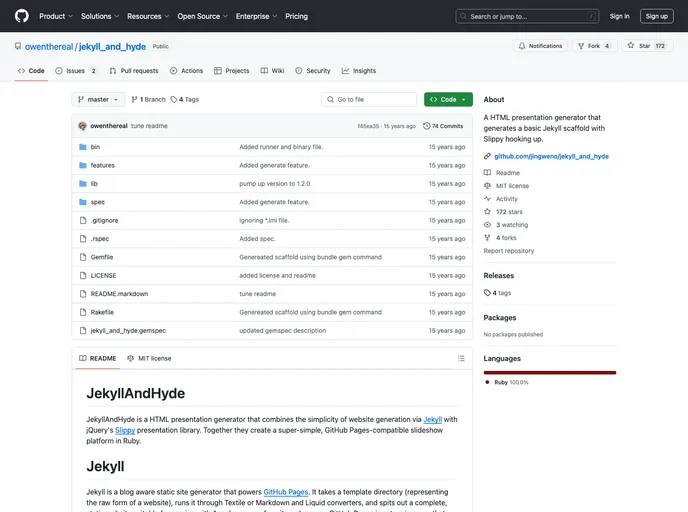Open the README.markdown file
688x512 pixels.
click(x=119, y=294)
